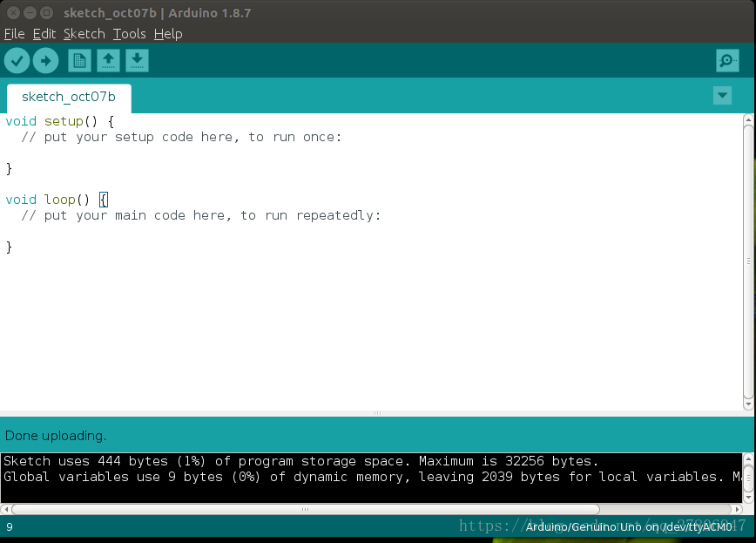Open the File menu

pyautogui.click(x=15, y=34)
